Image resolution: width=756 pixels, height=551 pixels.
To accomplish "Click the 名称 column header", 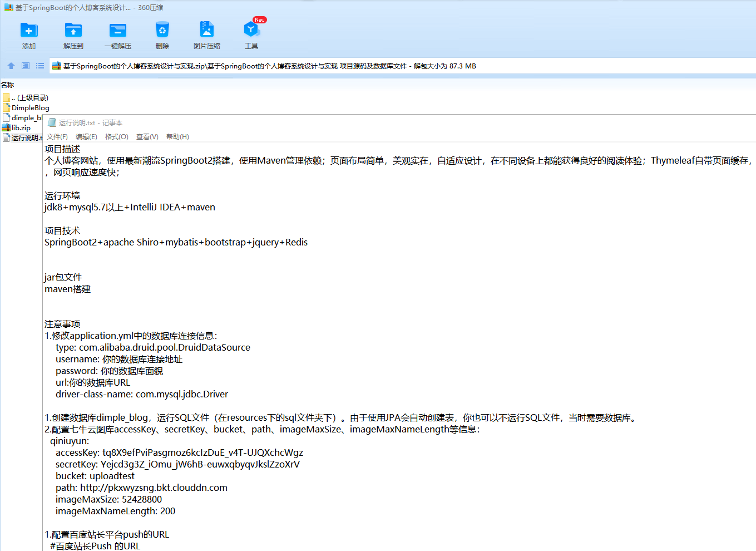I will 8,85.
